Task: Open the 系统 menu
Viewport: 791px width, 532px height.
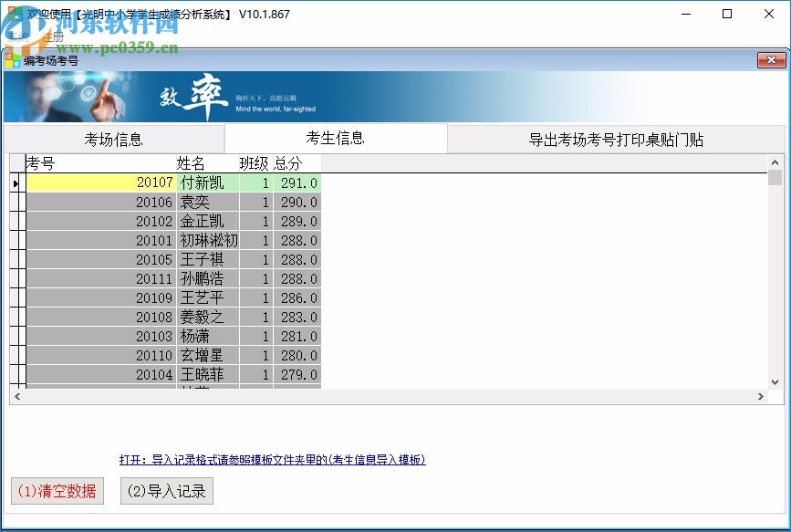Action: click(x=18, y=38)
